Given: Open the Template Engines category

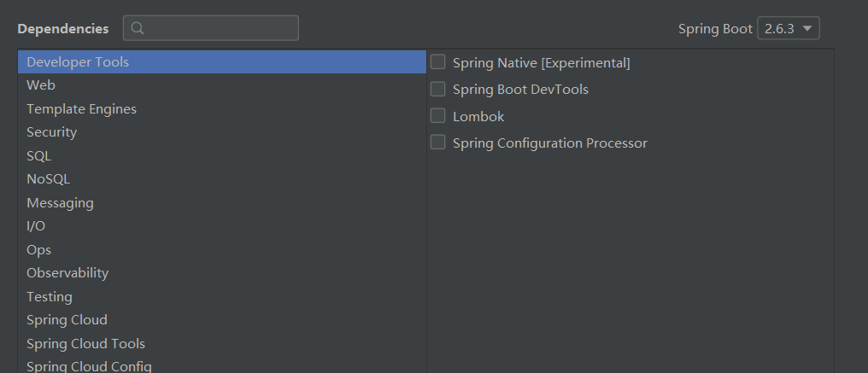Looking at the screenshot, I should (222, 109).
